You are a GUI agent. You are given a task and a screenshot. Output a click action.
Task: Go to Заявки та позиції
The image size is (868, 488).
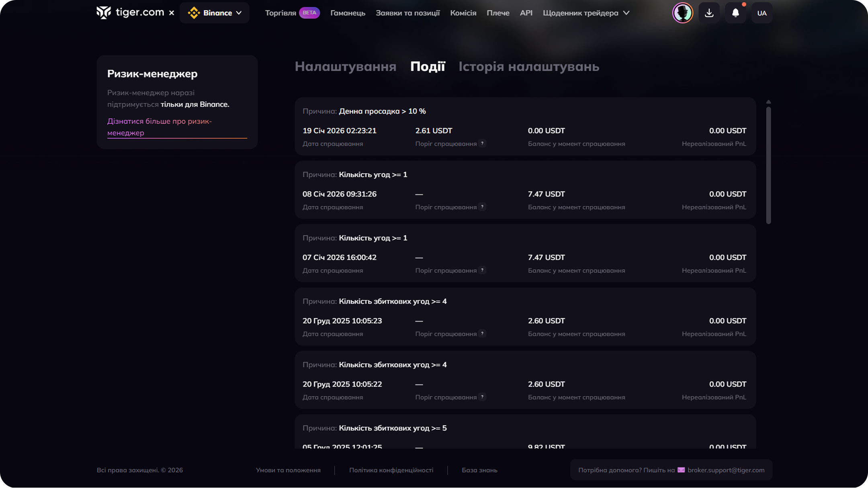point(407,13)
